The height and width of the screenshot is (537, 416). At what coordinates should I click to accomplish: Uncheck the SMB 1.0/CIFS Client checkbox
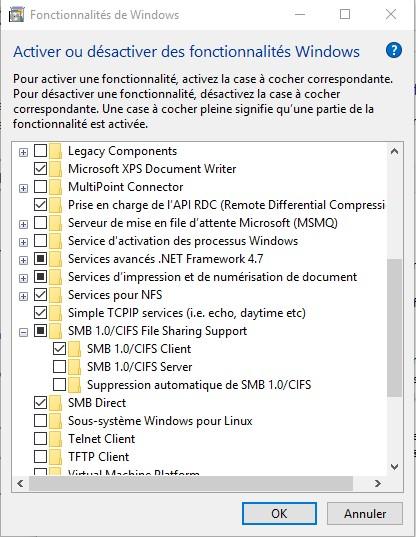(60, 349)
